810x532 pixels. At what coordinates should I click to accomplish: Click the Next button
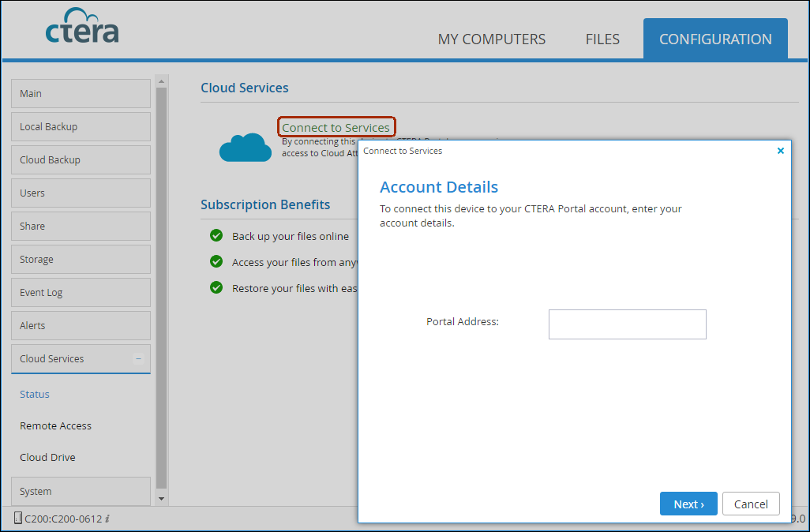coord(688,504)
